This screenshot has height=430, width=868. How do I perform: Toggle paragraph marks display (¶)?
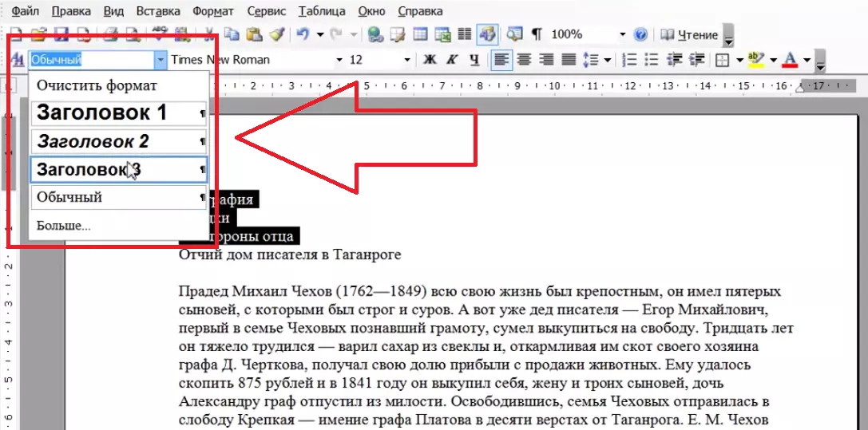click(537, 35)
